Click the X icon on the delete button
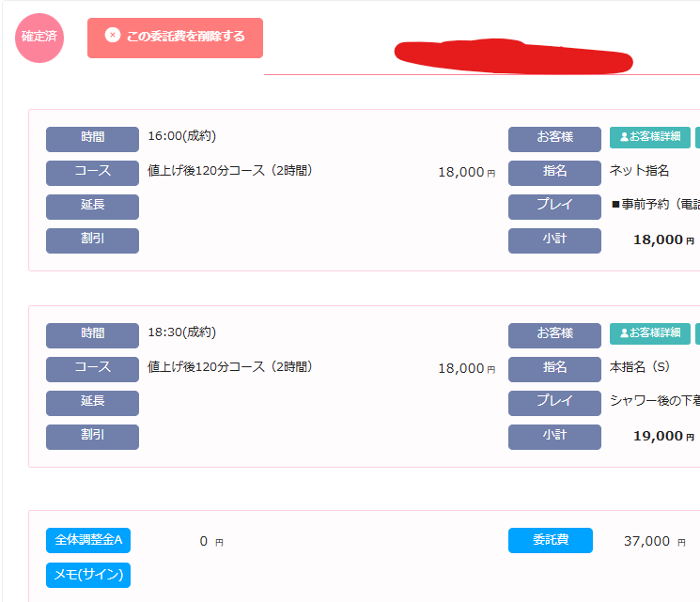700x602 pixels. coord(113,36)
